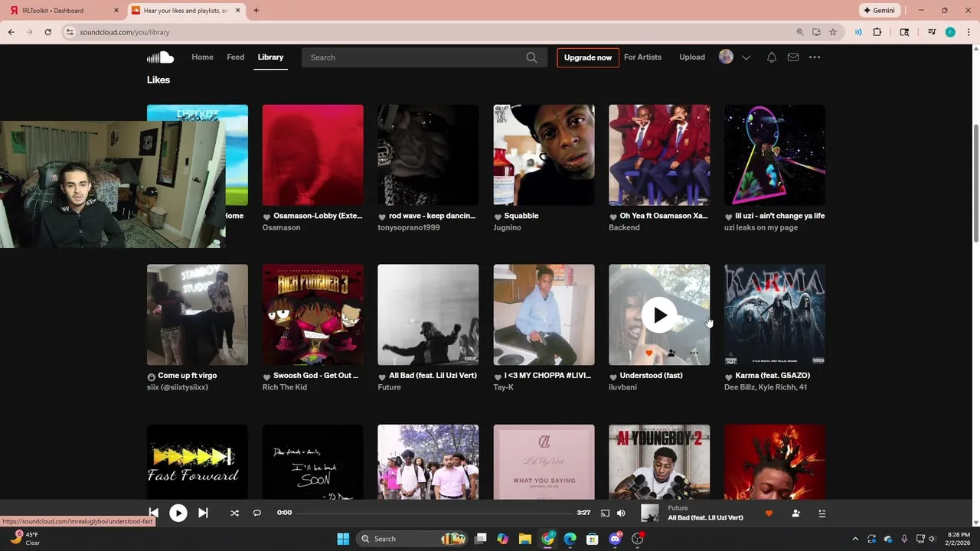
Task: Open the notifications bell
Action: 772,57
